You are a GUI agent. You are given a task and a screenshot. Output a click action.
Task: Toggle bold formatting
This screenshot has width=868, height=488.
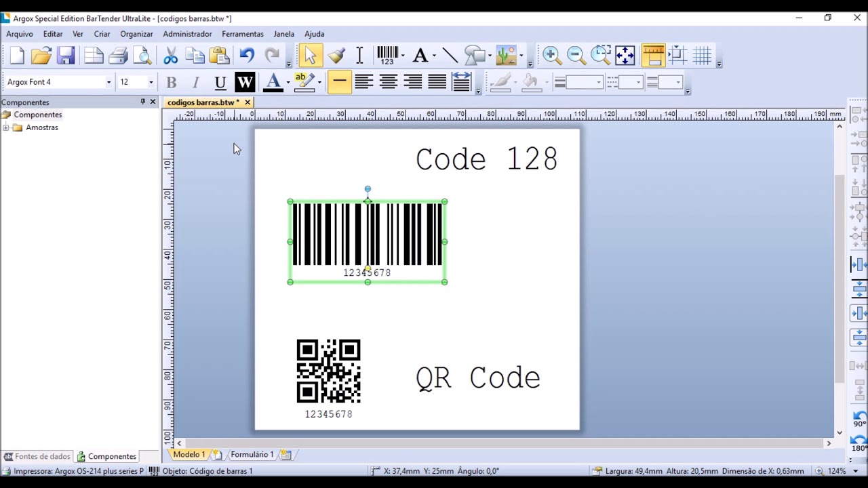172,83
